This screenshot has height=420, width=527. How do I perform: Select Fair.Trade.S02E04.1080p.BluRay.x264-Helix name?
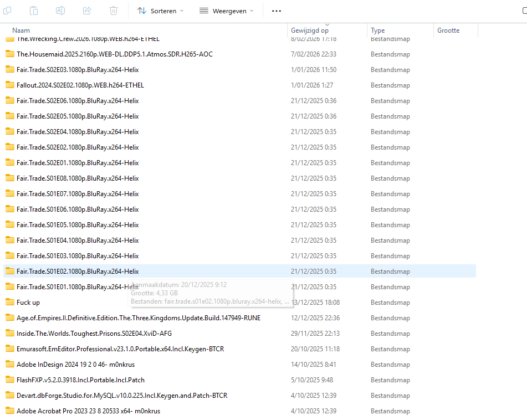pos(78,132)
